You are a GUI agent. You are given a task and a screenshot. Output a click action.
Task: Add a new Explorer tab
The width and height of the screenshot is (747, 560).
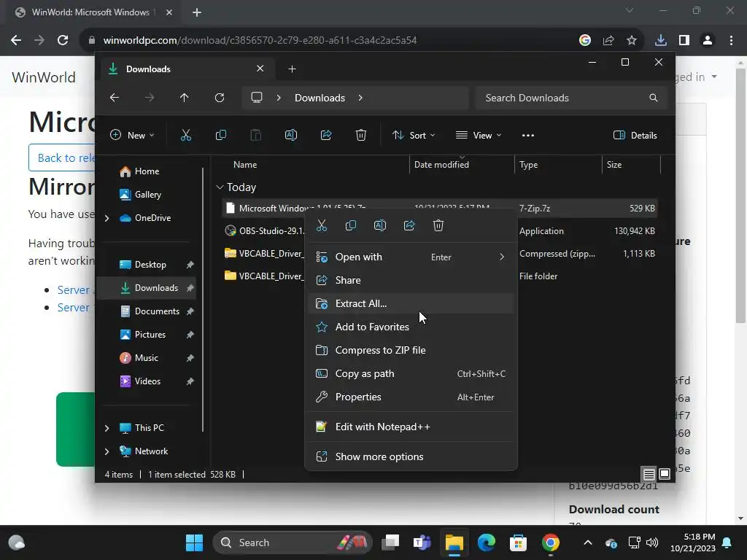292,69
